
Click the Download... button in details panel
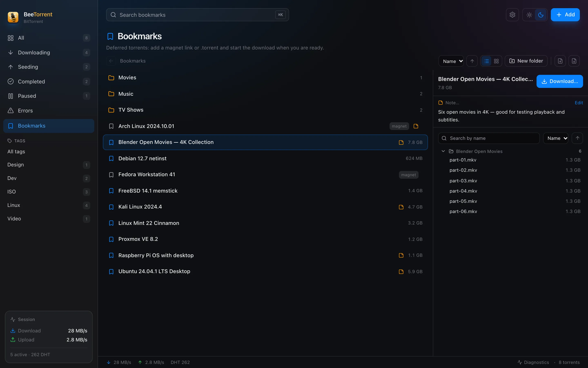tap(560, 81)
